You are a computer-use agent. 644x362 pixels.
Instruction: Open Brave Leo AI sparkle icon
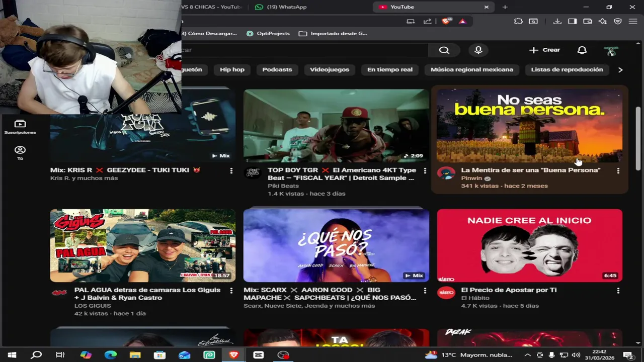pyautogui.click(x=603, y=21)
